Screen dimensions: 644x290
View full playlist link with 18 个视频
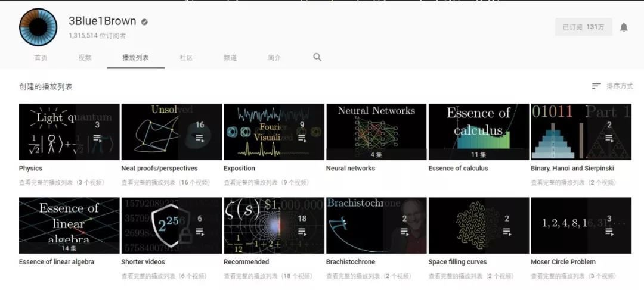268,276
